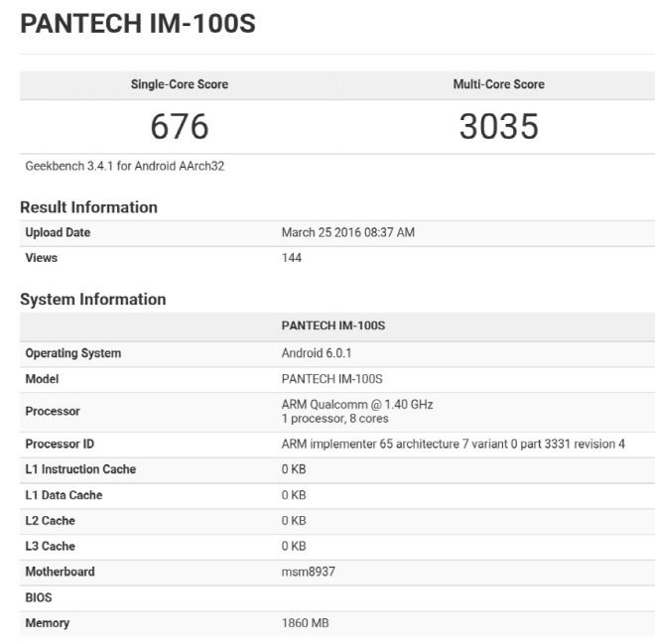Select the L1 Data Cache 0 KB value
Viewport: 655px width, 644px height.
(x=294, y=495)
